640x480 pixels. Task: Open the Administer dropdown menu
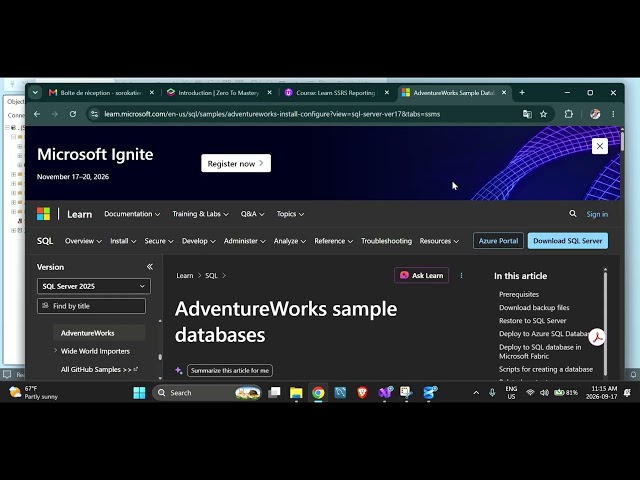coord(244,241)
